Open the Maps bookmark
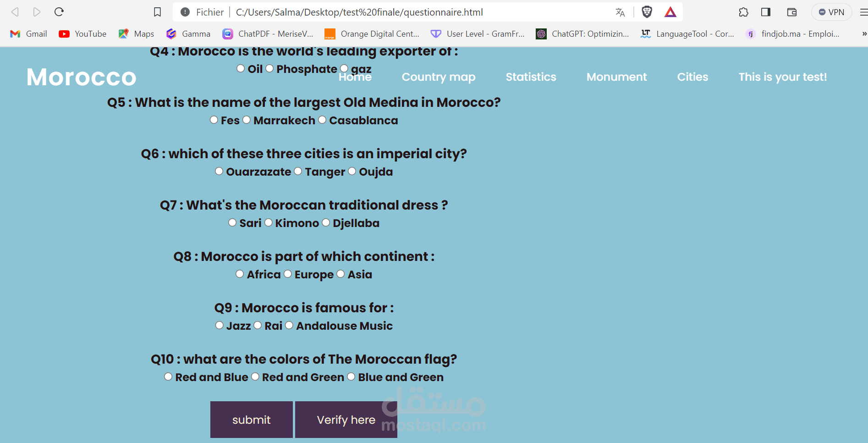Screen dimensions: 868x443 (136, 33)
